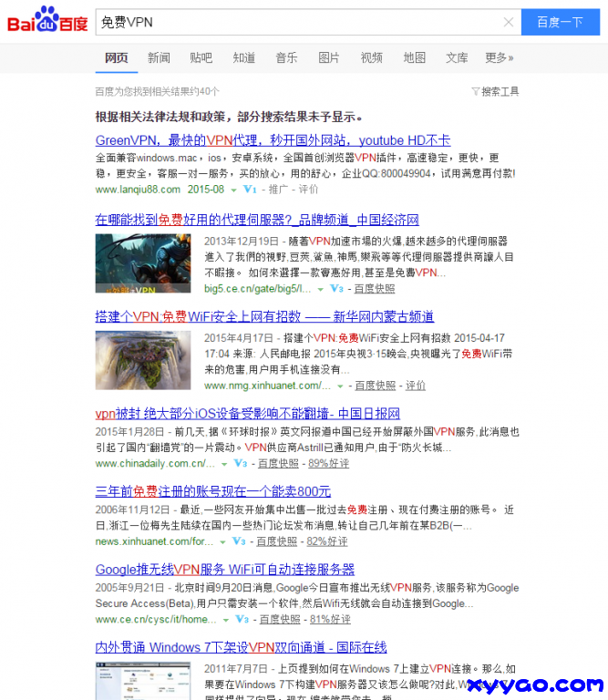
Task: Switch to the 网页 tab
Action: click(x=117, y=57)
